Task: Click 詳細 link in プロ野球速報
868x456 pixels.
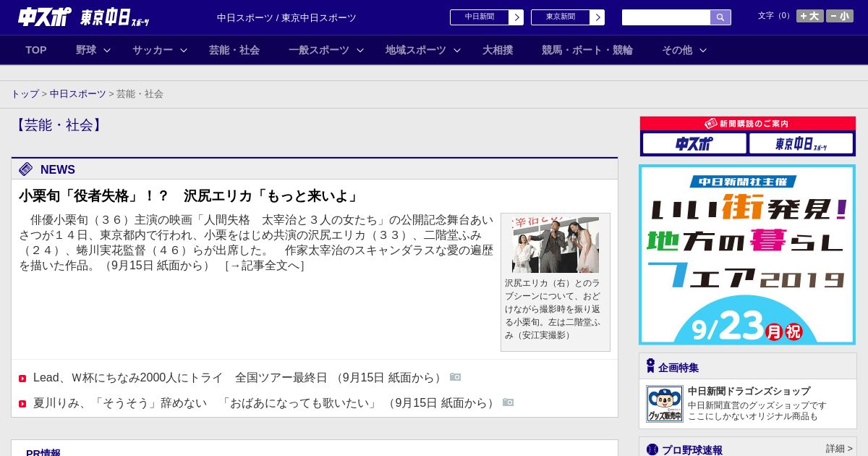Action: [839, 449]
